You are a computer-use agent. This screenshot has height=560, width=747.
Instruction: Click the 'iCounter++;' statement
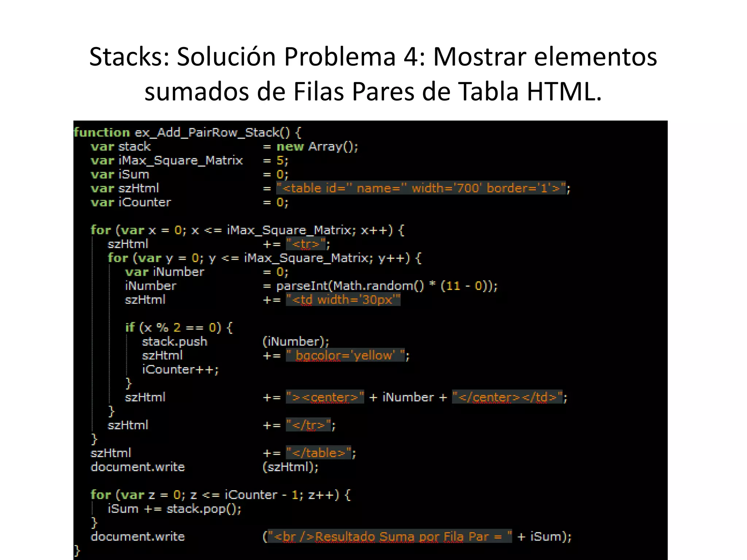(x=180, y=370)
